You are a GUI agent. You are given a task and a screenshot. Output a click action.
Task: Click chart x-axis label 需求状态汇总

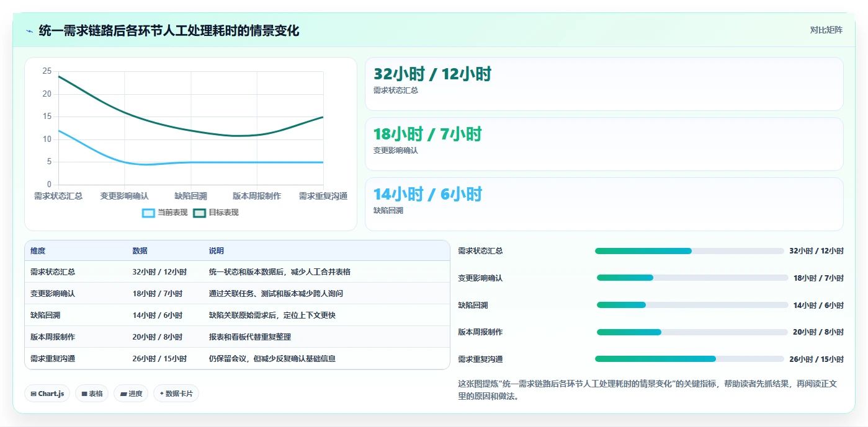(x=58, y=196)
